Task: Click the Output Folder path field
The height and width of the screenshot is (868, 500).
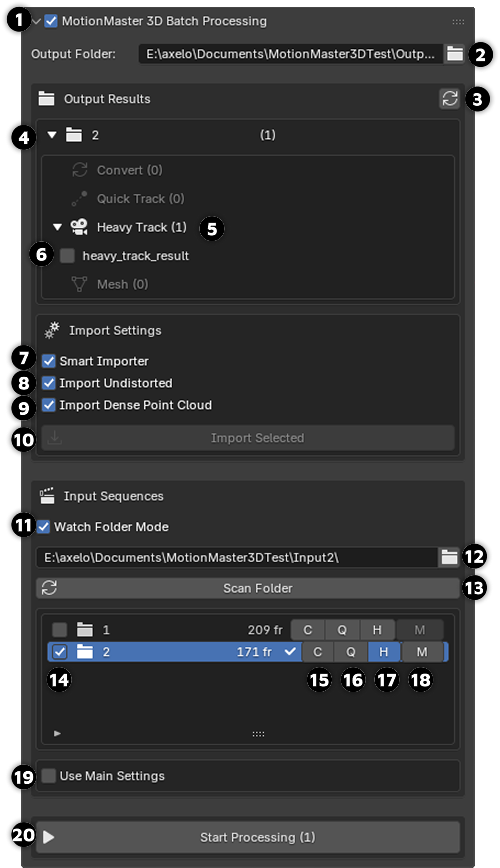Action: pyautogui.click(x=290, y=54)
